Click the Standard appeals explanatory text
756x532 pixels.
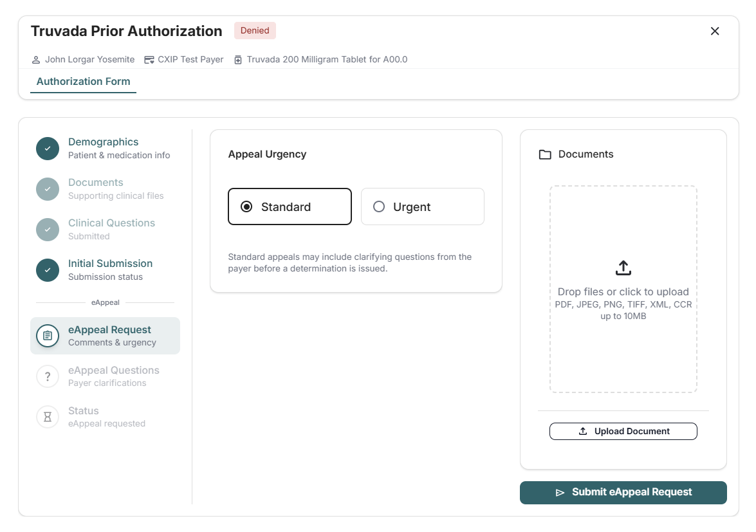(350, 262)
